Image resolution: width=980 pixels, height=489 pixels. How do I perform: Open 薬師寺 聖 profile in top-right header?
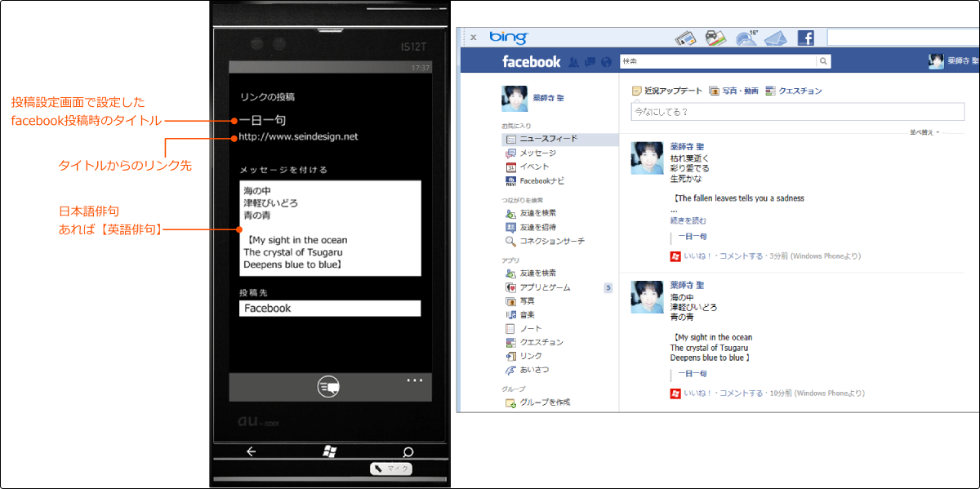click(x=953, y=61)
